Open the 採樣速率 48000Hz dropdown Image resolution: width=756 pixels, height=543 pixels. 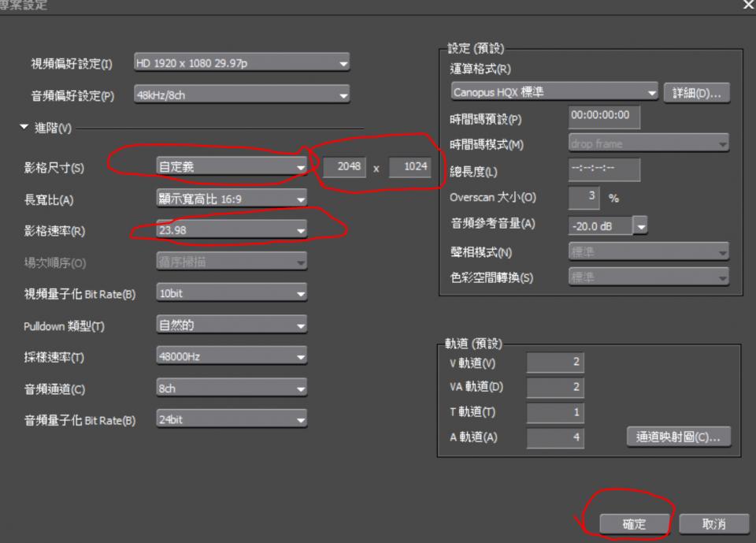[232, 356]
